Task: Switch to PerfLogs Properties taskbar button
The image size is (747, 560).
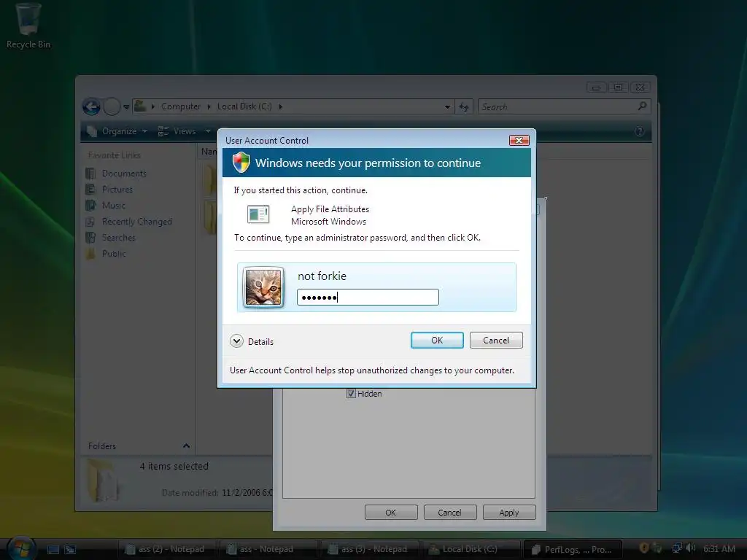Action: pyautogui.click(x=573, y=549)
